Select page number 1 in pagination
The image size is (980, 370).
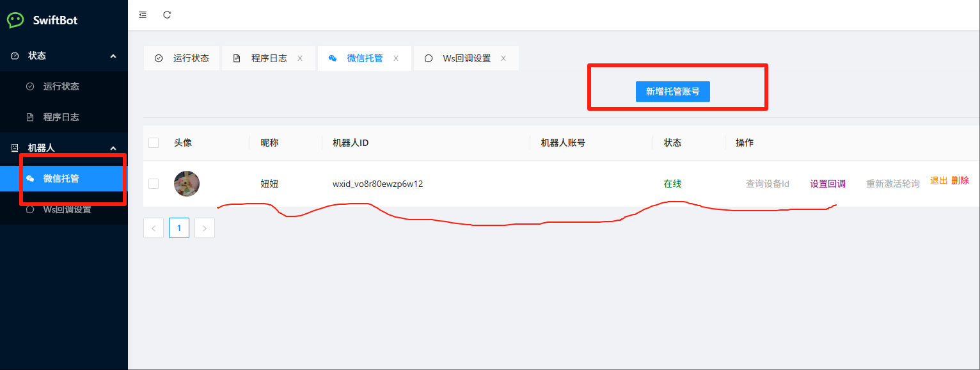click(x=179, y=228)
